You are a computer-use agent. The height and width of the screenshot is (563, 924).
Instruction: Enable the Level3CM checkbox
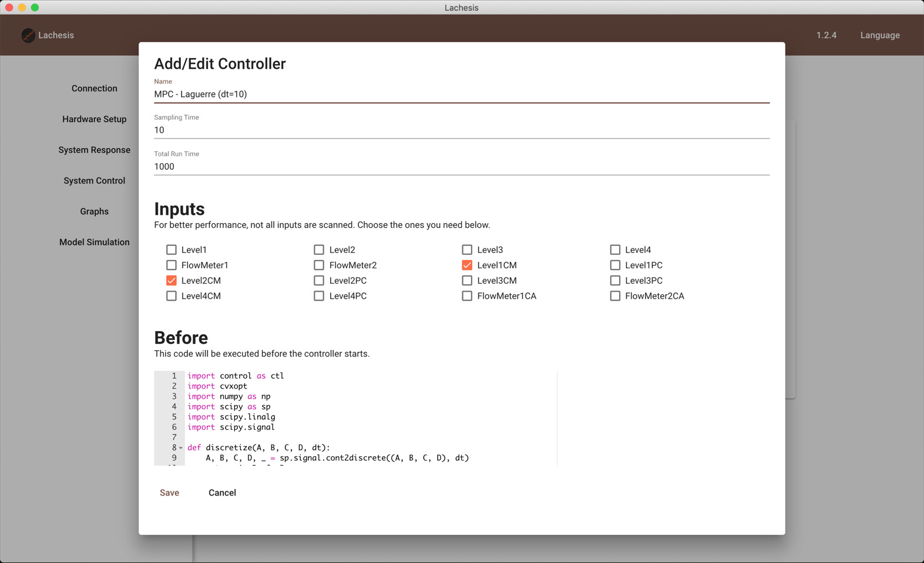467,281
